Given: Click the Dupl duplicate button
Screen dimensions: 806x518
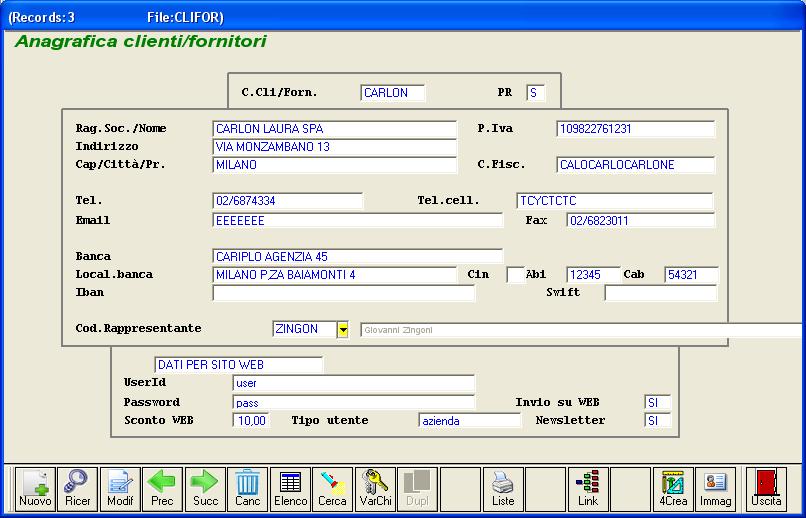Looking at the screenshot, I should point(417,489).
